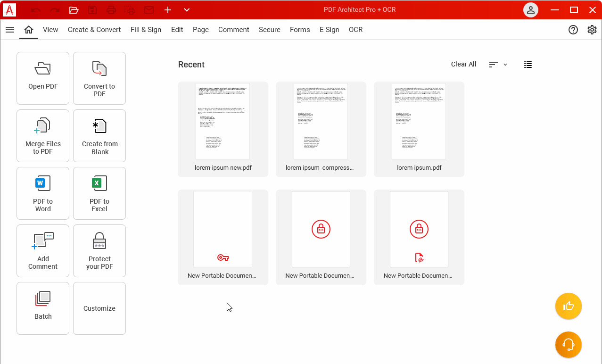Open the E-Sign tab
Screen dimensions: 602x364
pyautogui.click(x=330, y=30)
